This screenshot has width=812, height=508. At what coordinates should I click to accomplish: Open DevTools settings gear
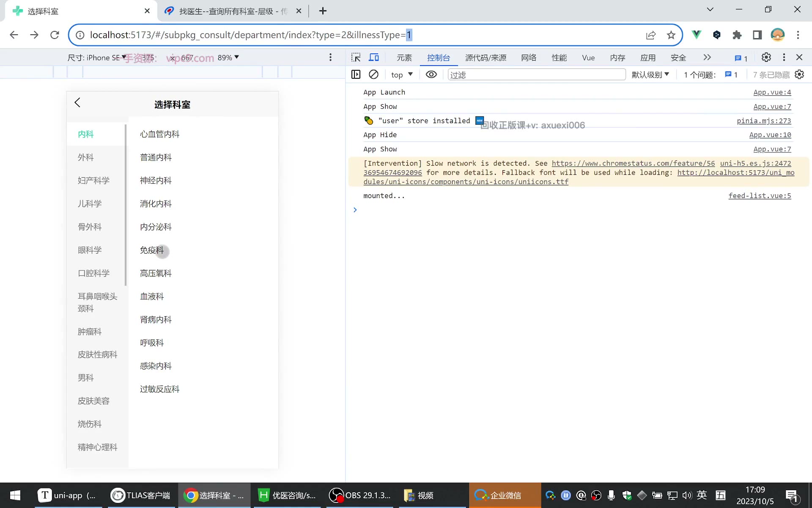point(766,57)
